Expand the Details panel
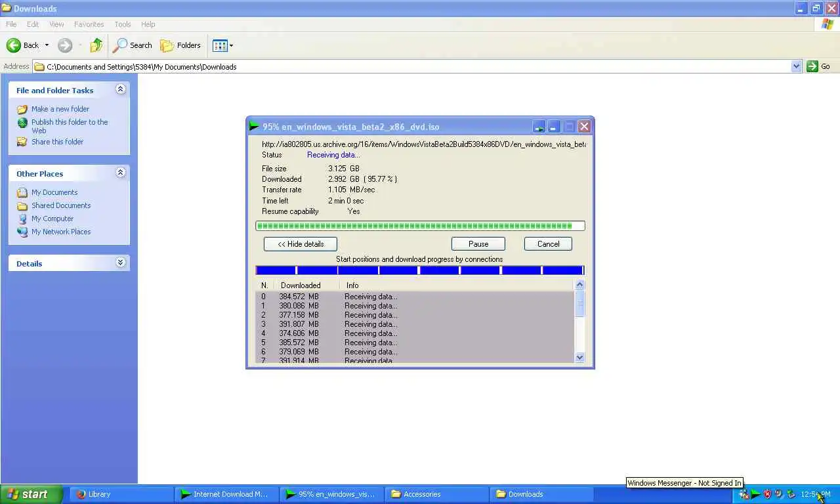The image size is (840, 504). (120, 262)
